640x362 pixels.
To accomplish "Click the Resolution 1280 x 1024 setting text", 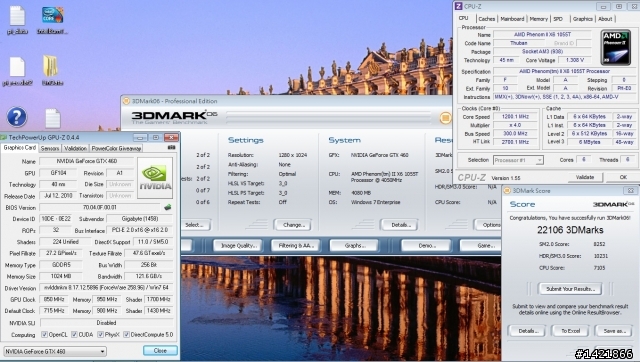I will pyautogui.click(x=293, y=155).
